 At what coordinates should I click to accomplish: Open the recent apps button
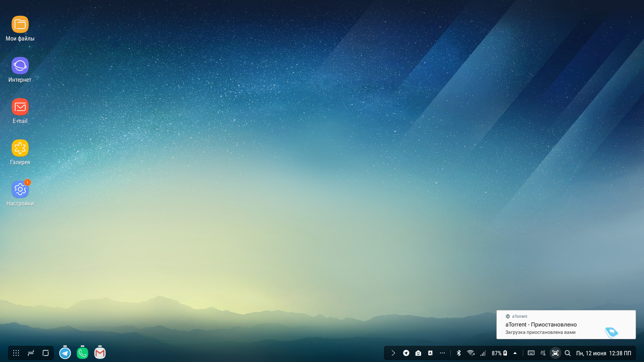pyautogui.click(x=46, y=353)
